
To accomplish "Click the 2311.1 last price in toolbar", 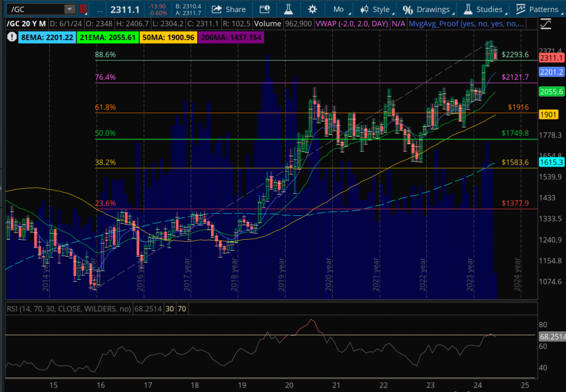I will [x=125, y=10].
